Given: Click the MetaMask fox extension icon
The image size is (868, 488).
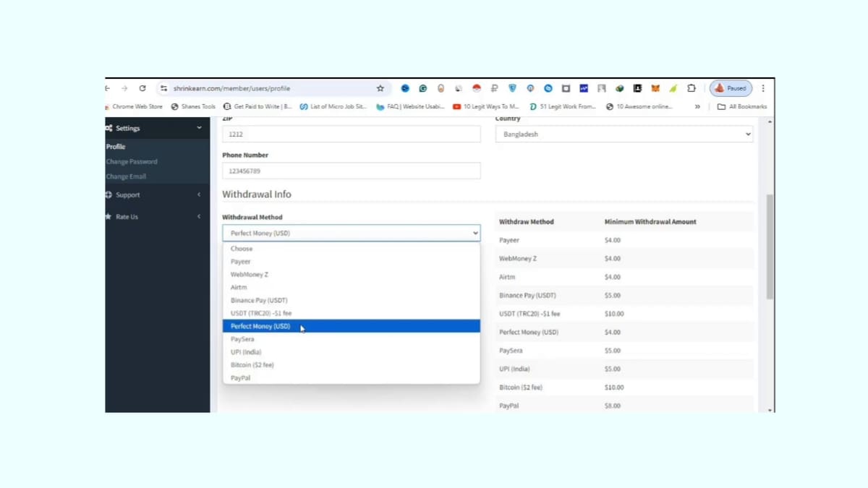Looking at the screenshot, I should pyautogui.click(x=655, y=88).
